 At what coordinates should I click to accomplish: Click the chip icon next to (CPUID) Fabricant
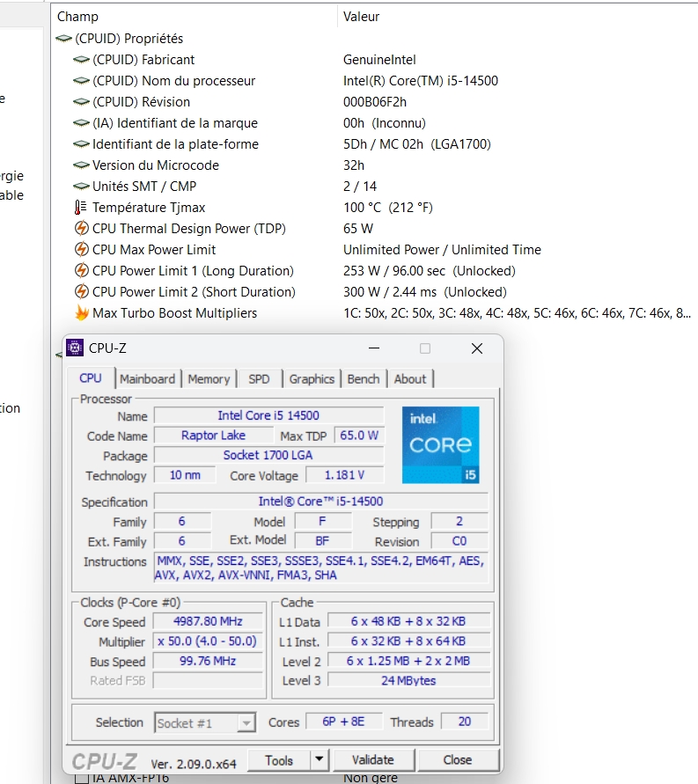[81, 60]
